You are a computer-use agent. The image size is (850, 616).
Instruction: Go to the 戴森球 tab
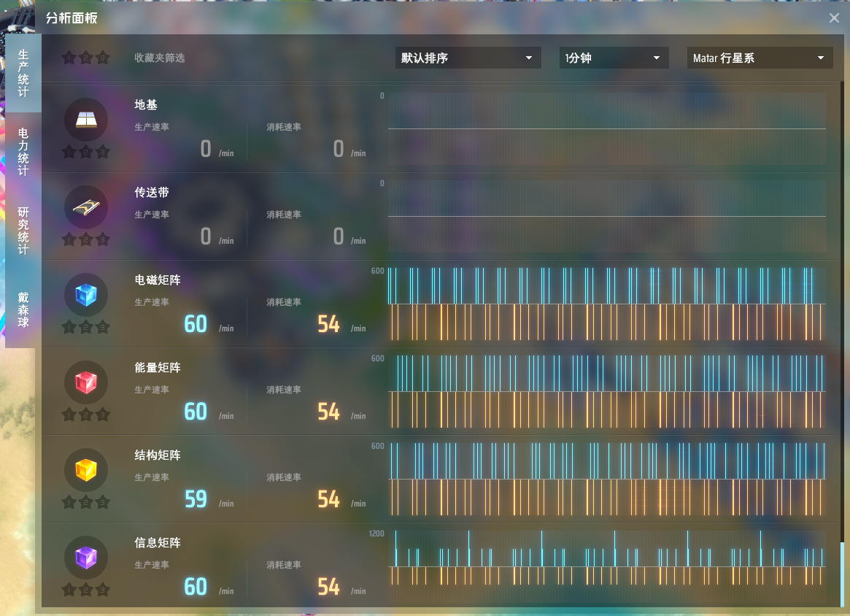23,309
